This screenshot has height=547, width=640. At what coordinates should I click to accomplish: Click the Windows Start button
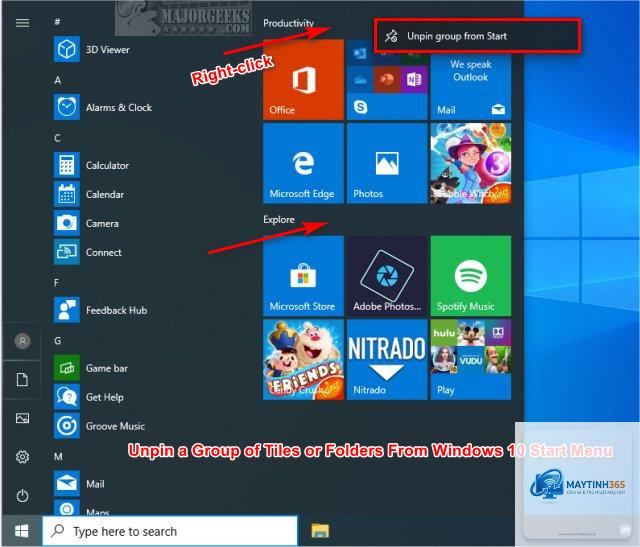tap(21, 531)
